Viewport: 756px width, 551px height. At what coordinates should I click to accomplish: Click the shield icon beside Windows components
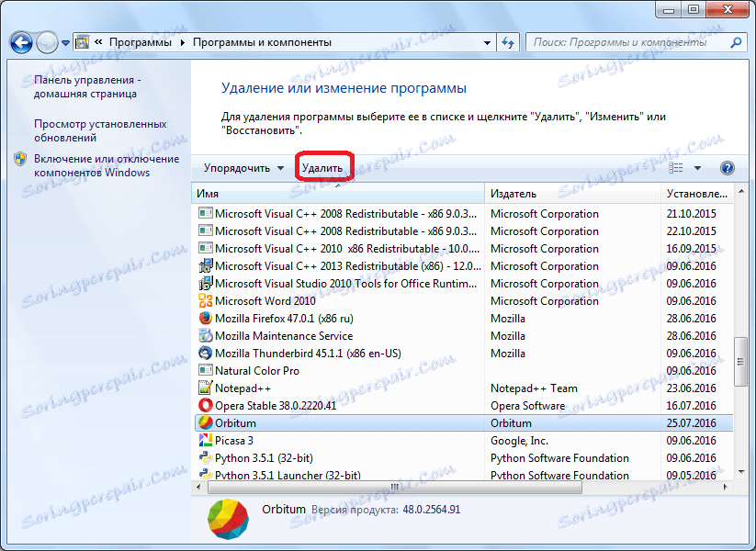point(20,159)
